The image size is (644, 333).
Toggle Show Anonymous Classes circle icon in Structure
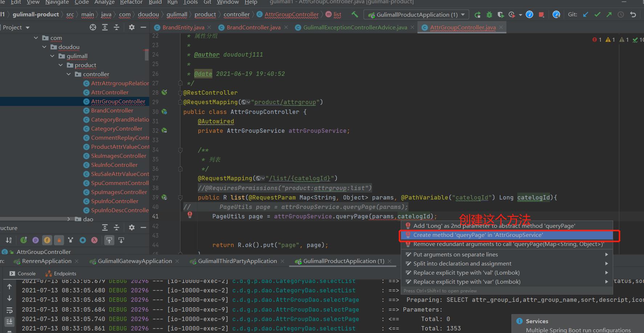coord(83,240)
